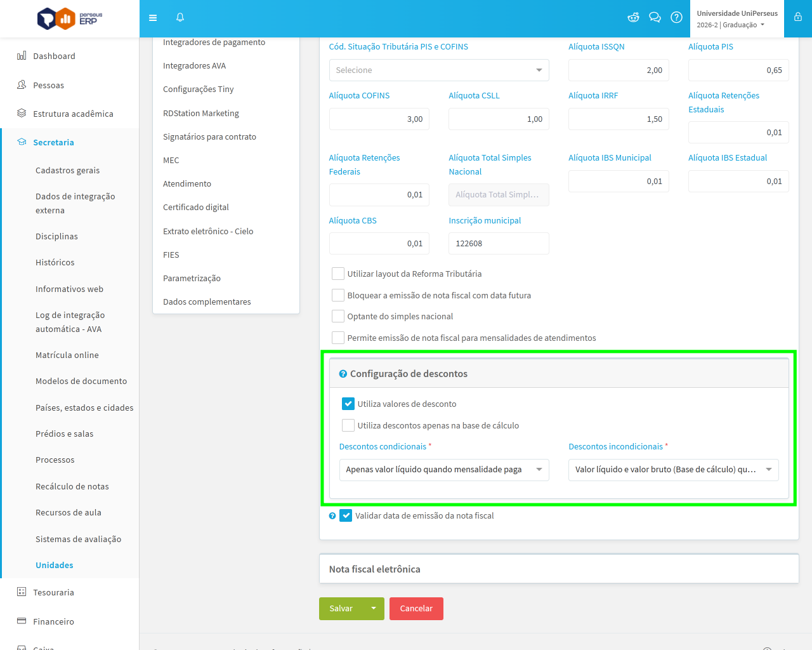This screenshot has height=650, width=812.
Task: Open the community robot face icon
Action: coord(633,18)
